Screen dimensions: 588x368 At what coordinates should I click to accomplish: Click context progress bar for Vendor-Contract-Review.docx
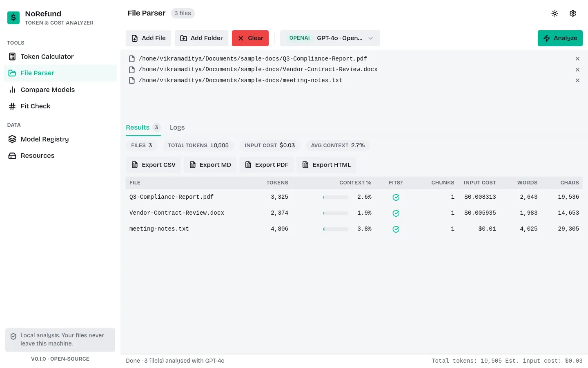coord(336,213)
